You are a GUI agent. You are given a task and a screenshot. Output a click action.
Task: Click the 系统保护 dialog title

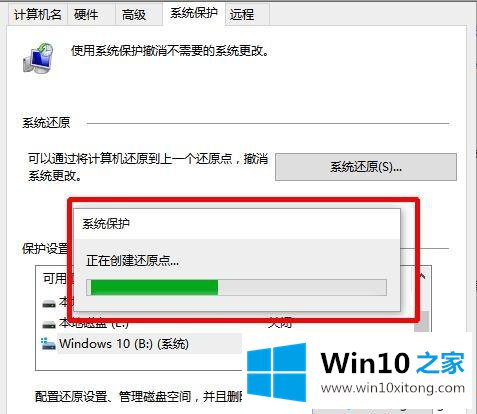(x=106, y=224)
